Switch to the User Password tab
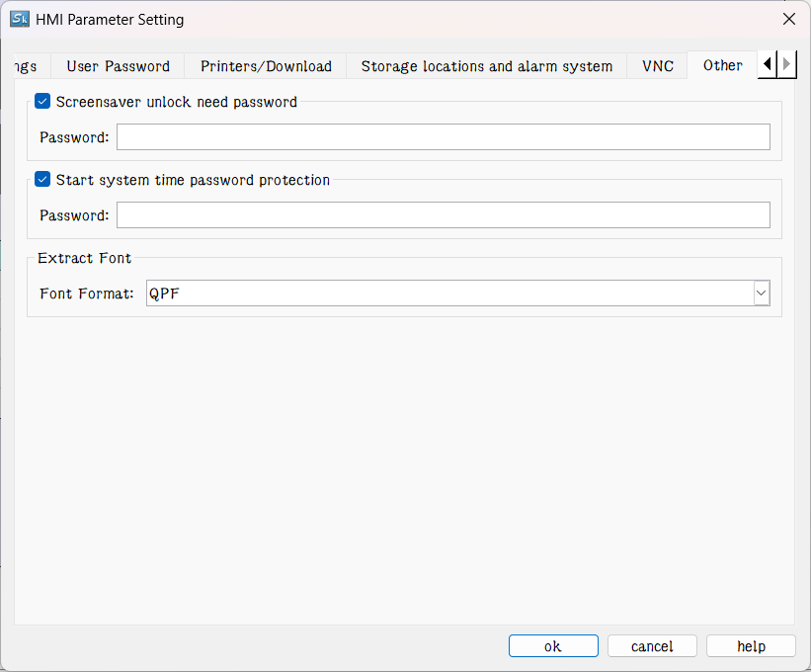Viewport: 811px width, 672px height. 118,66
